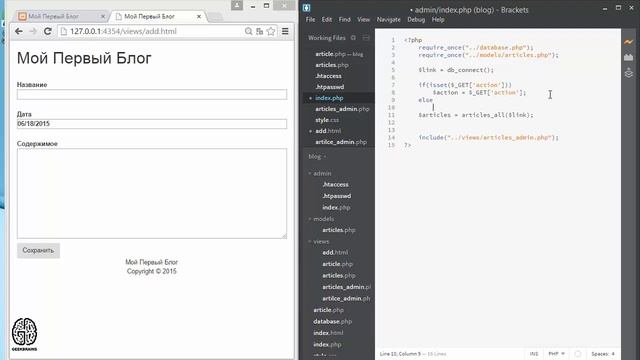640x360 pixels.
Task: Open .htaccess under the admin folder
Action: click(x=336, y=184)
